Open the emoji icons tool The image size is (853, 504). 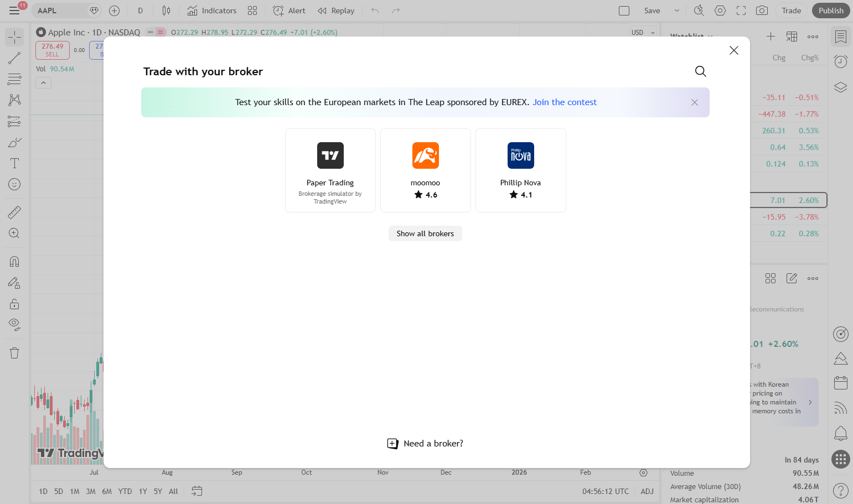tap(14, 184)
